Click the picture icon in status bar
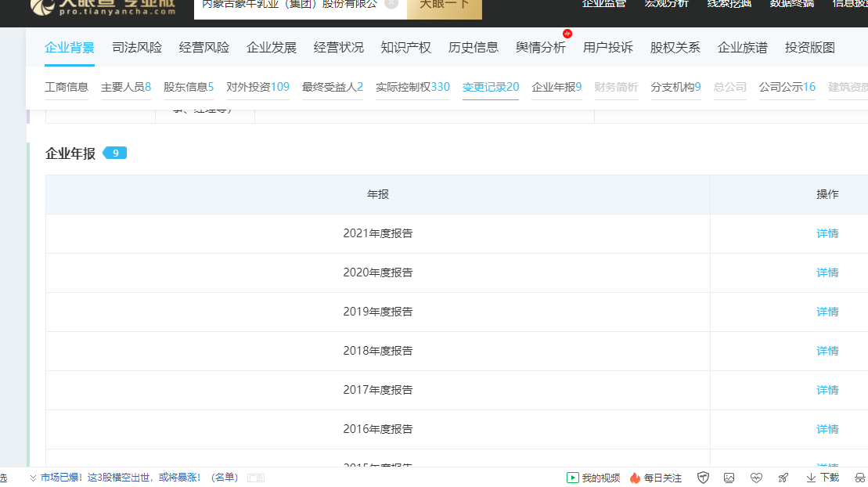 pos(729,478)
